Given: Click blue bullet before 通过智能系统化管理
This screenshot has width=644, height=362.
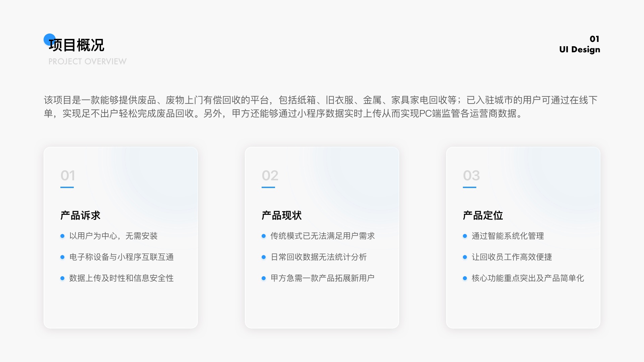Looking at the screenshot, I should click(x=465, y=236).
